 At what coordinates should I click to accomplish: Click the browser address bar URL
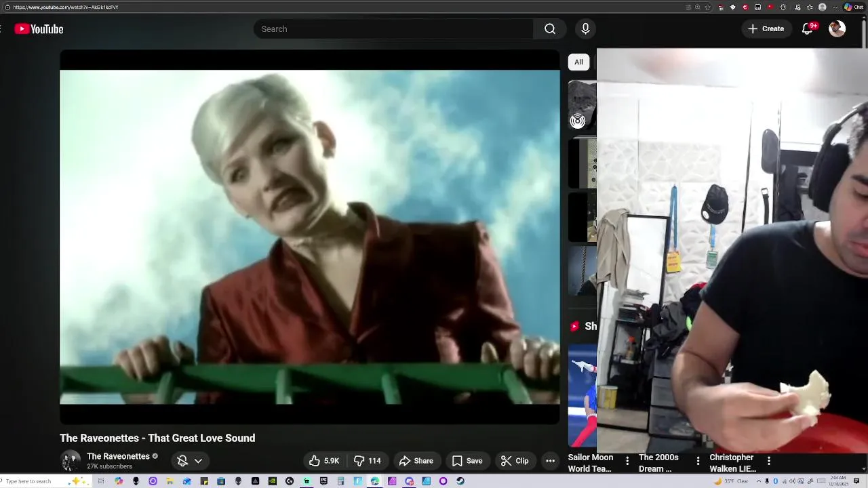65,7
